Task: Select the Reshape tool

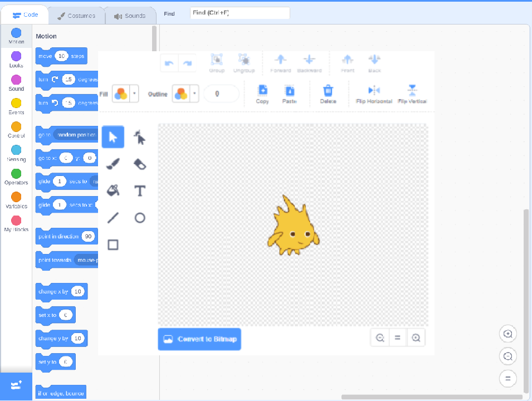Action: pos(139,137)
